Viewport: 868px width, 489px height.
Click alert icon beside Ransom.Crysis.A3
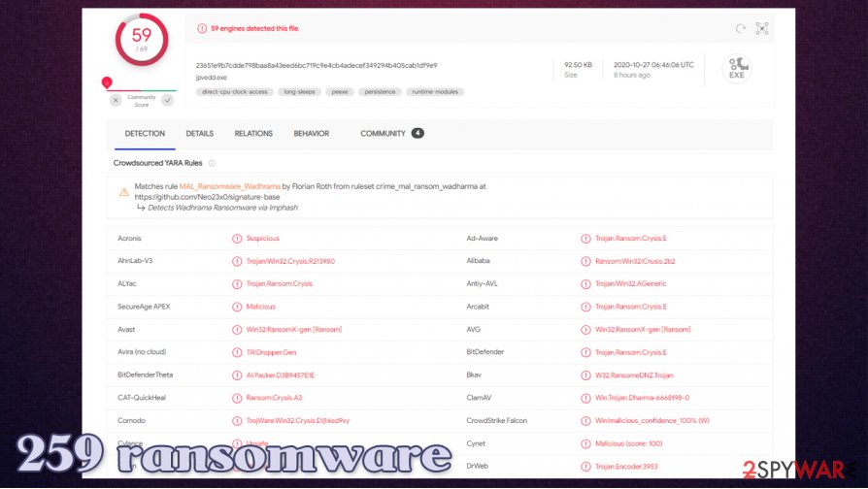(x=237, y=398)
